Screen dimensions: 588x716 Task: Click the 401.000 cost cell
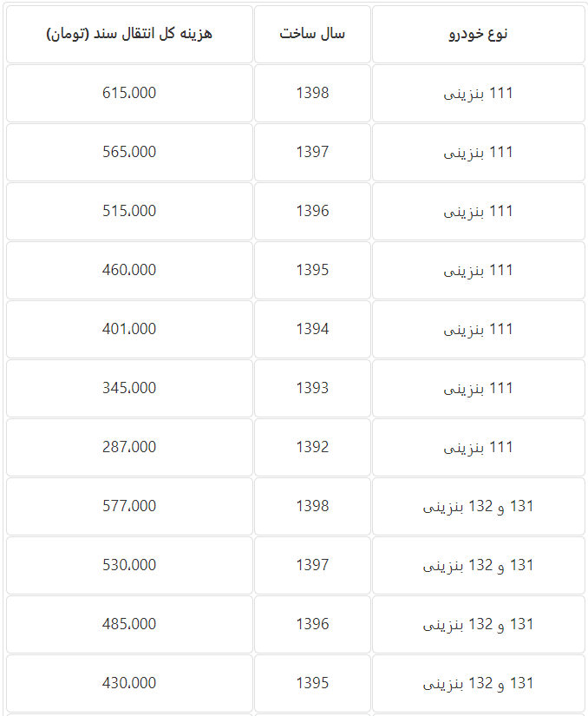[x=129, y=329]
